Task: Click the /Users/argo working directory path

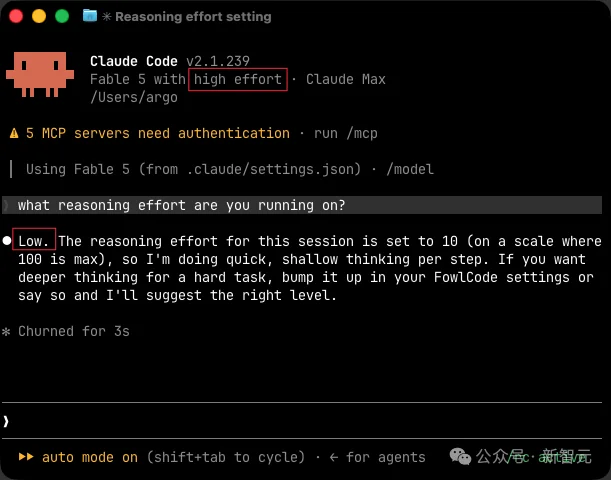Action: [x=134, y=97]
